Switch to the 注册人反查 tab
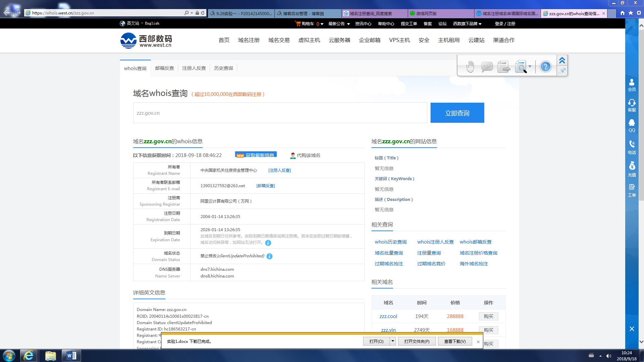 pos(194,68)
